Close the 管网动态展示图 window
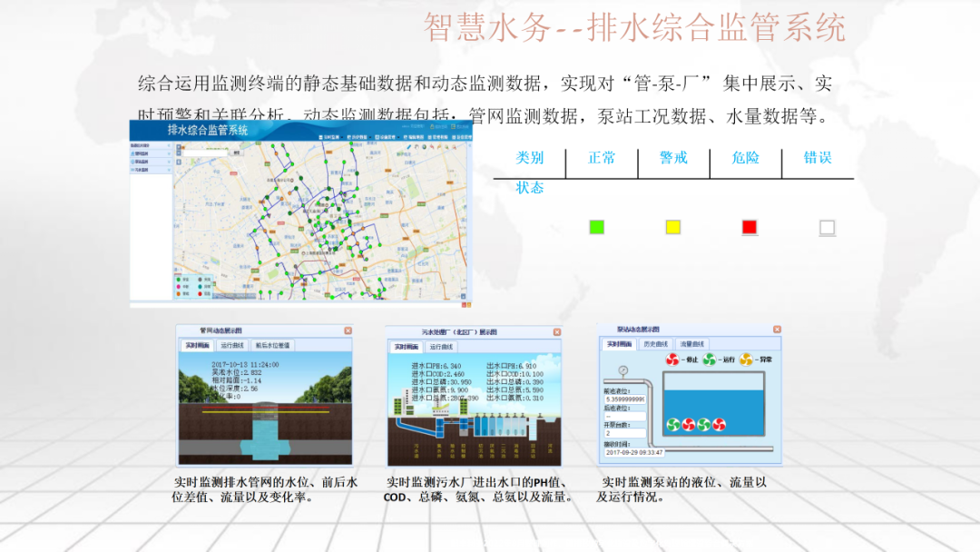Screen dimensions: 980x552 pos(348,330)
